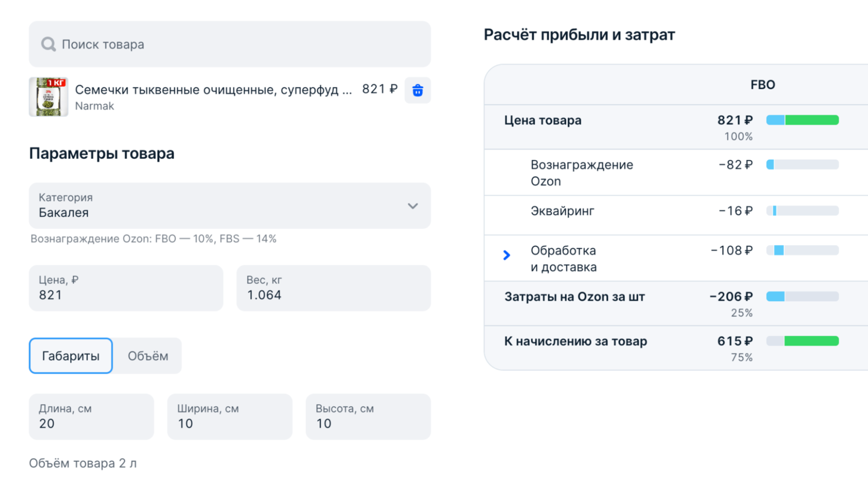This screenshot has width=868, height=486.
Task: Edit the Ширина, см field
Action: (x=230, y=417)
